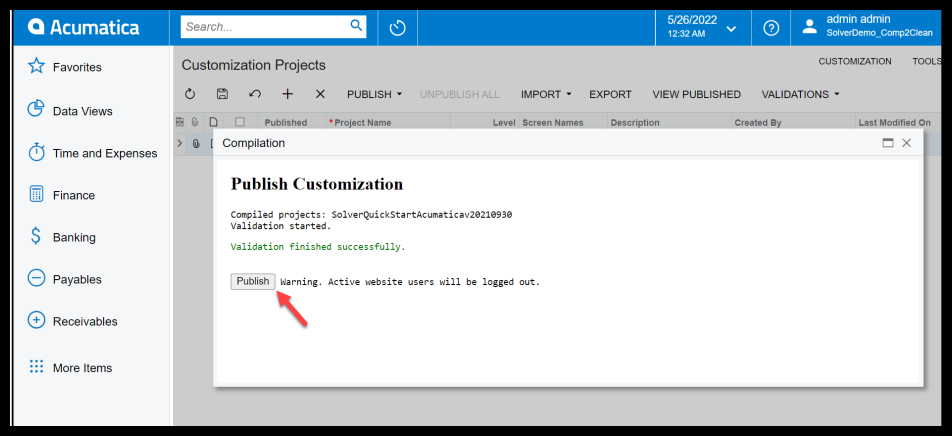Click into the Search input field
The height and width of the screenshot is (436, 952).
(x=264, y=27)
